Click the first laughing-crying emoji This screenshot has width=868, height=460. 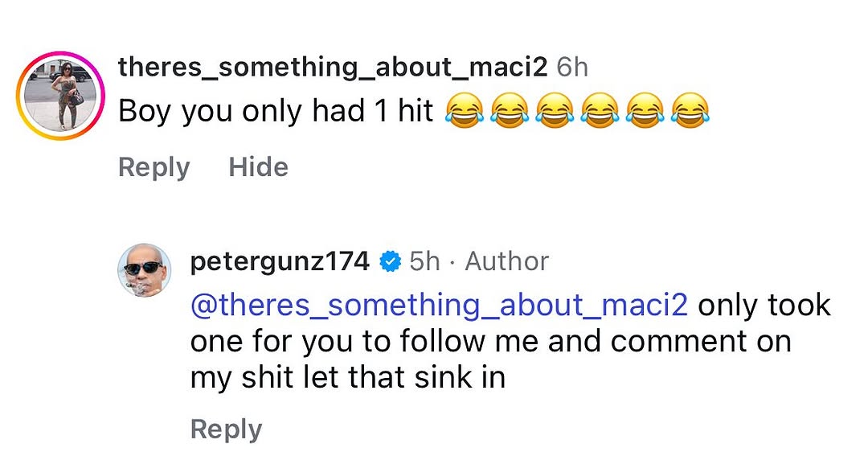point(461,112)
